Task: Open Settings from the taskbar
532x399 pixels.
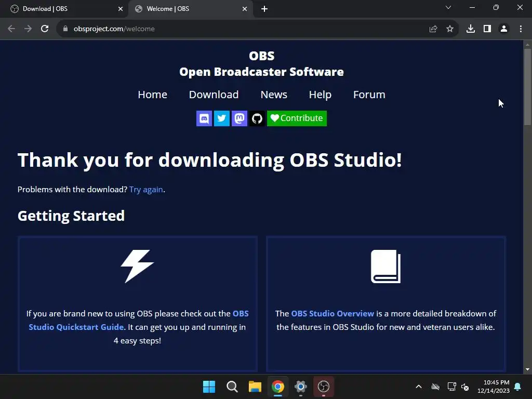Action: 301,387
